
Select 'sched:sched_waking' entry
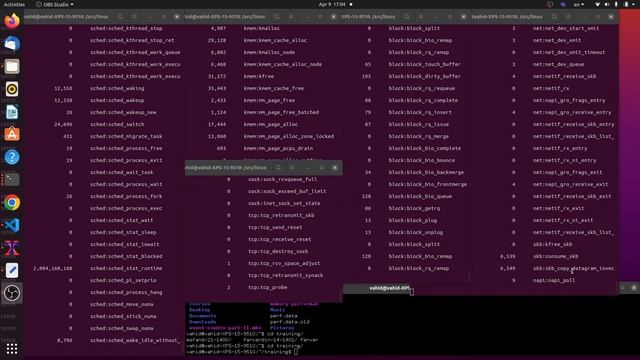[x=117, y=89]
